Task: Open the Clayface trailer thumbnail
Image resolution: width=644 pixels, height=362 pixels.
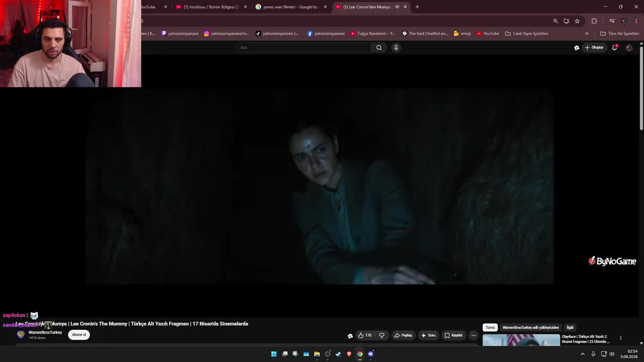Action: click(521, 340)
